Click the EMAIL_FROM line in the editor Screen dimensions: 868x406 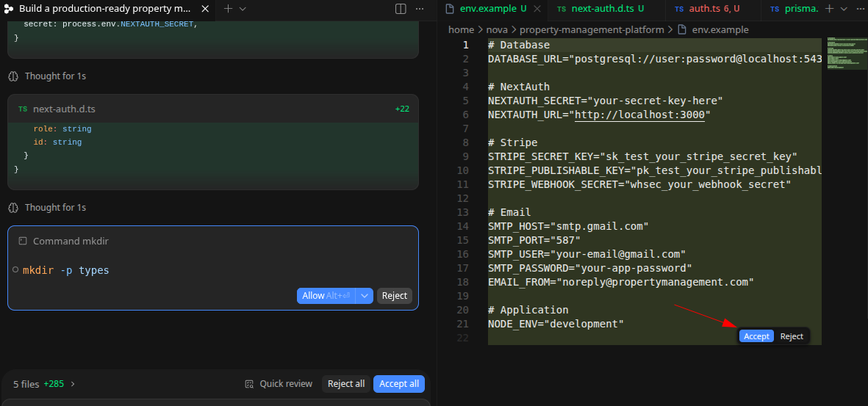(620, 282)
